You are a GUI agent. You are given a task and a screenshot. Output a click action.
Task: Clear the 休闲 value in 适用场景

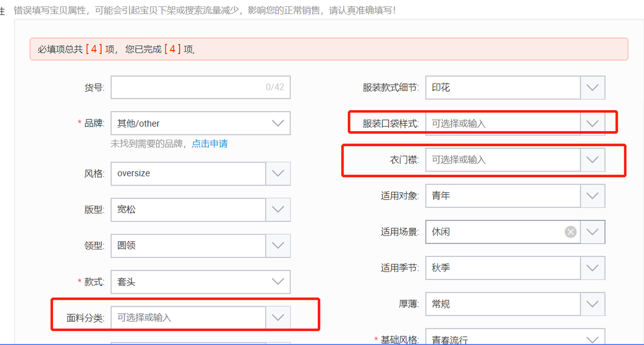click(570, 232)
